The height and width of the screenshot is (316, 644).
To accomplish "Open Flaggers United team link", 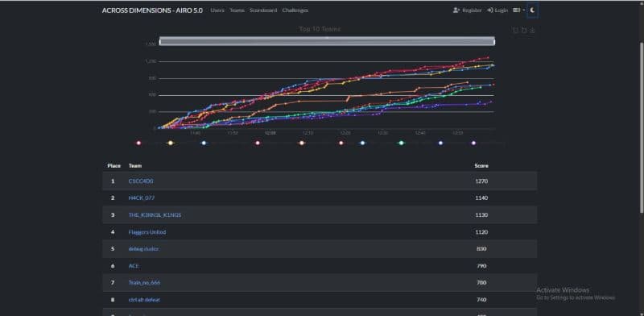I will (x=147, y=232).
